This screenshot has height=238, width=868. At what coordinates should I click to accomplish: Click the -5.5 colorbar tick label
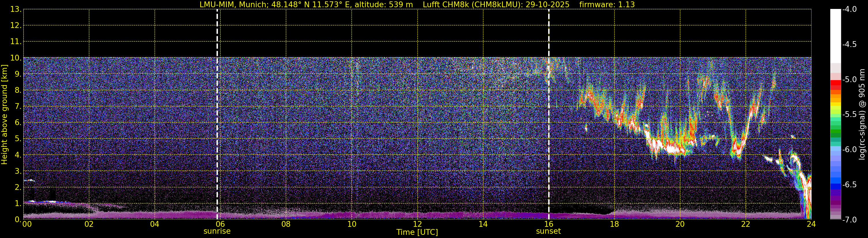(850, 115)
